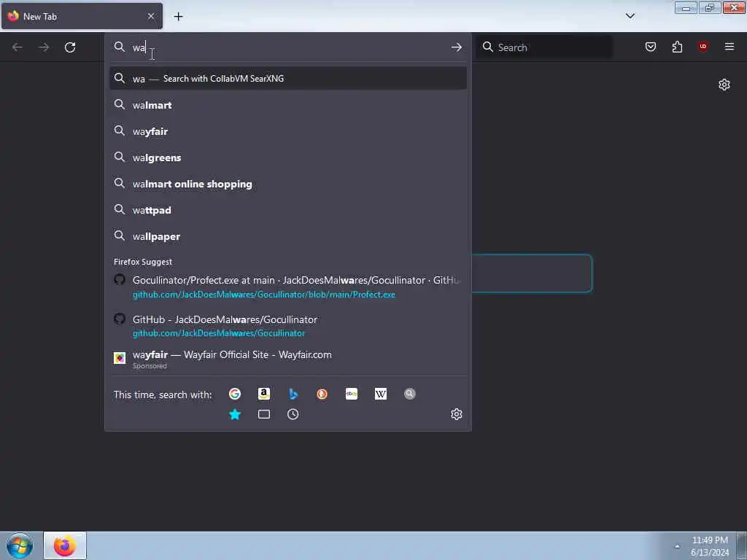Search open tabs with the tab icon
The image size is (747, 560).
coord(264,414)
